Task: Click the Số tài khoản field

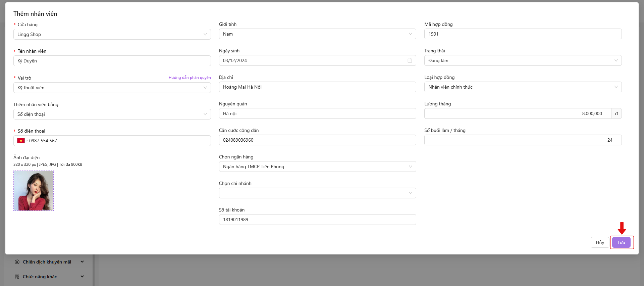Action: pyautogui.click(x=317, y=220)
